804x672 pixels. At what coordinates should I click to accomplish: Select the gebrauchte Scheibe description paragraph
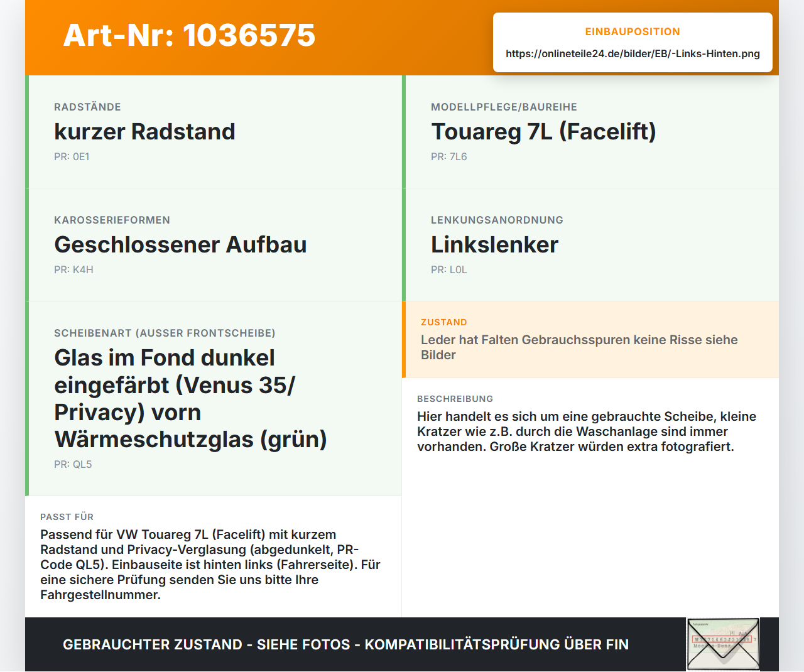(587, 431)
